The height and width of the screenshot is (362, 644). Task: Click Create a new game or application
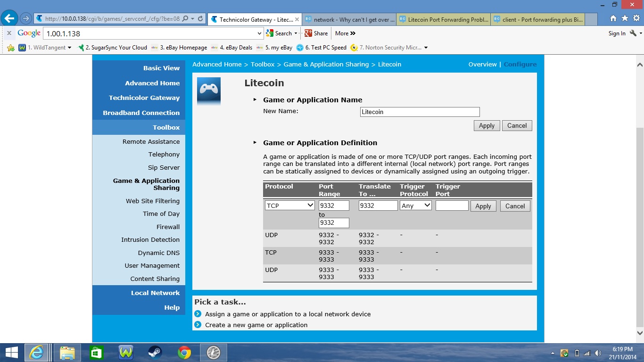(x=256, y=325)
